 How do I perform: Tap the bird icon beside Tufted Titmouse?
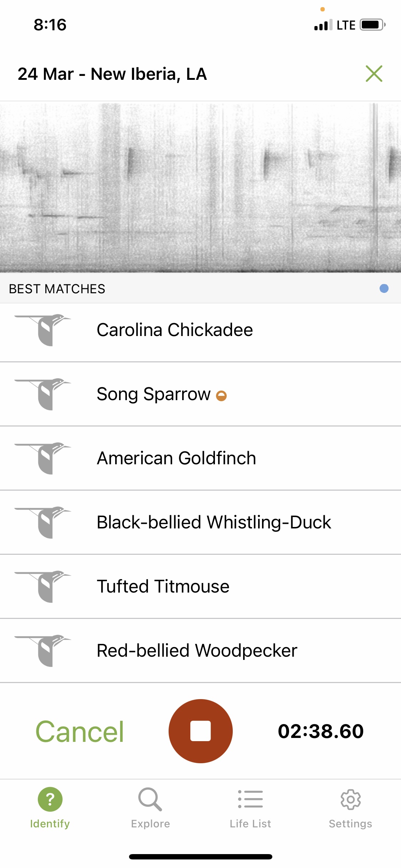coord(45,587)
